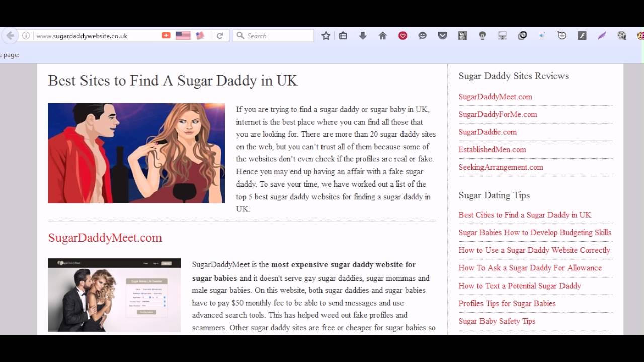
Task: Open How to Use a Sugar Daddy Website Correctly
Action: (x=534, y=250)
